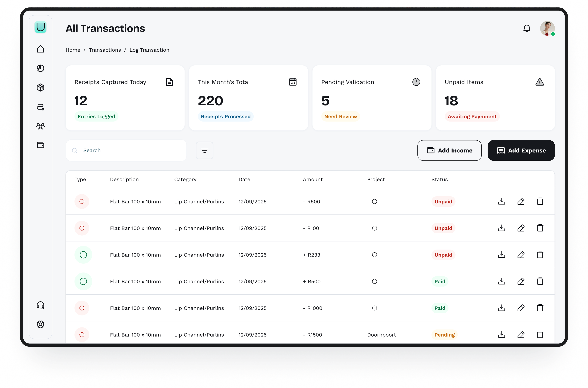588x388 pixels.
Task: Open the filter options button
Action: click(x=204, y=150)
